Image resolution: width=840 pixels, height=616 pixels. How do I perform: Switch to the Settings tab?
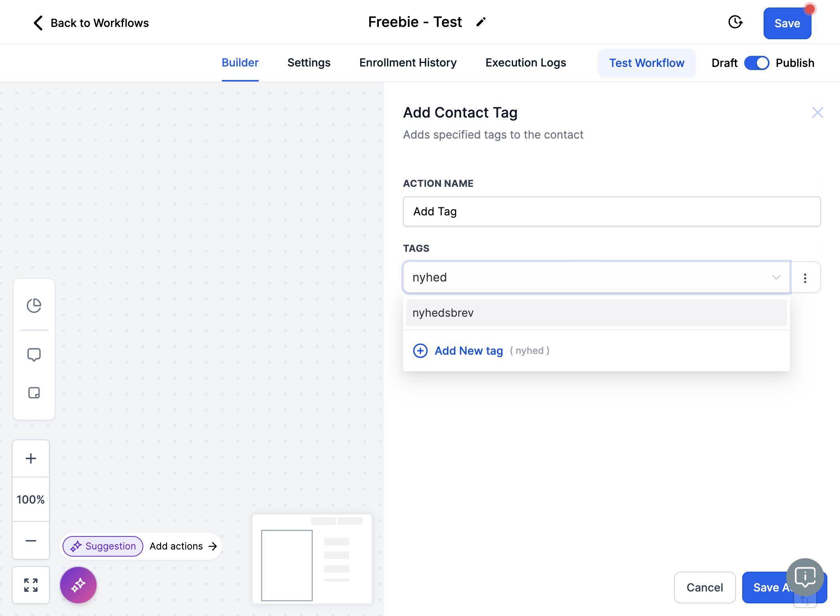[309, 63]
